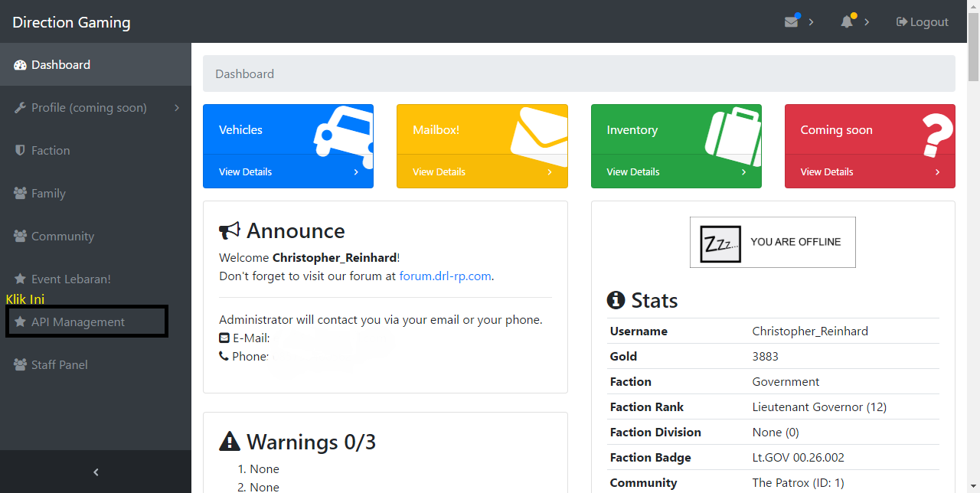This screenshot has height=493, width=980.
Task: Open the Family sidebar item
Action: tap(96, 193)
